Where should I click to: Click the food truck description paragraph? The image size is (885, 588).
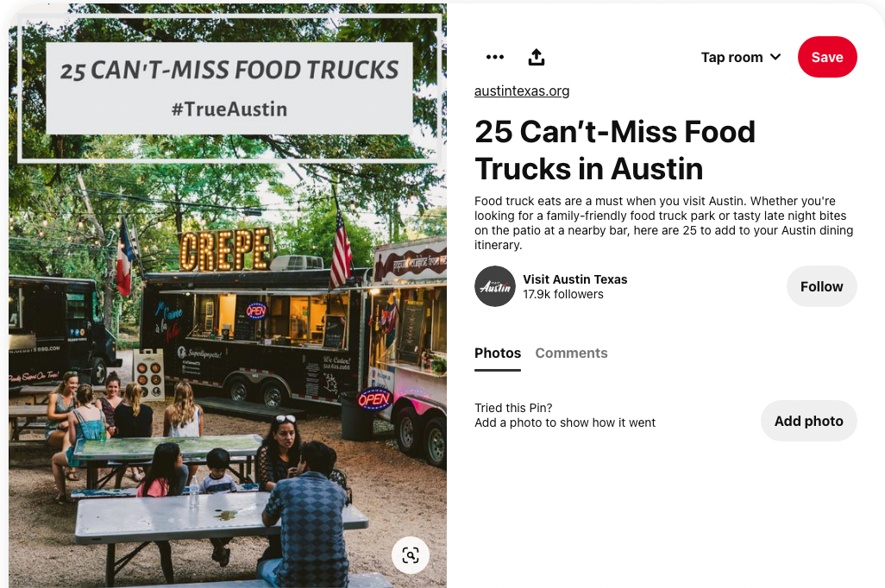664,223
